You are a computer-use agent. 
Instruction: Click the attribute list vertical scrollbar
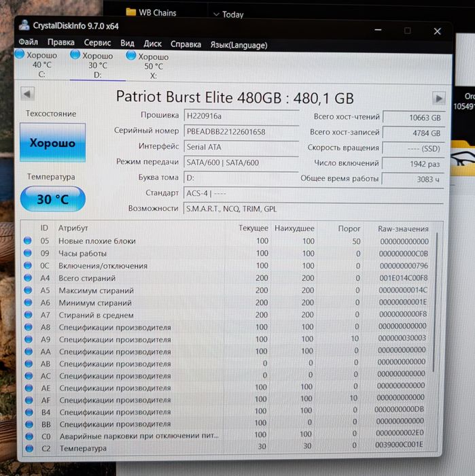436,303
